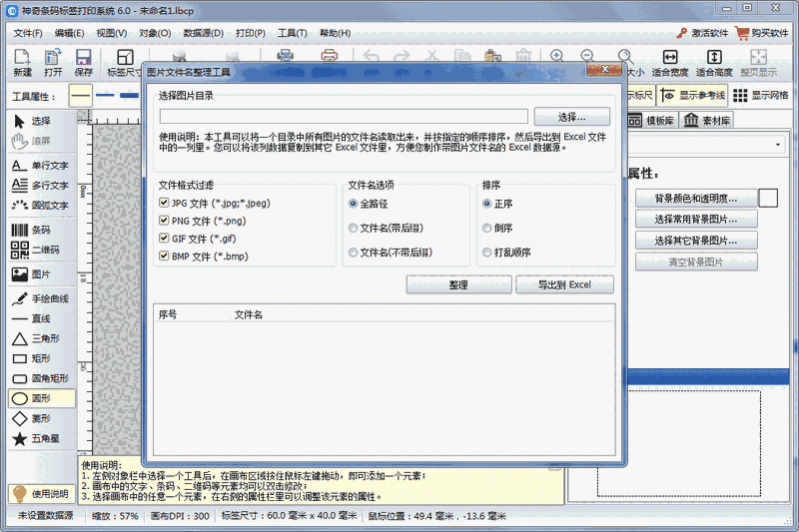Select the 图片 image tool
This screenshot has height=532, width=799.
[42, 274]
